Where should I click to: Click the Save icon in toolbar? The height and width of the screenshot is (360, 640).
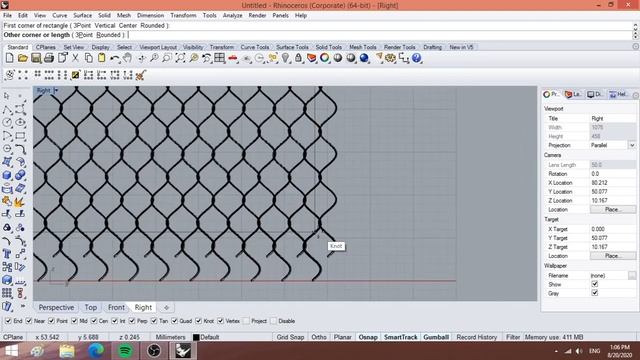tap(36, 58)
